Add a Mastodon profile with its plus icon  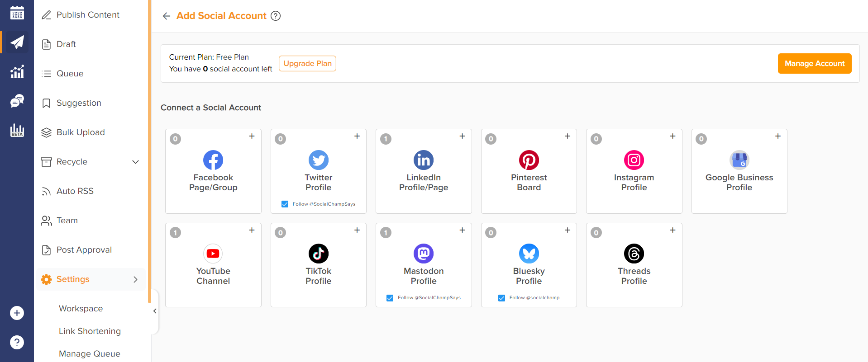pos(463,230)
